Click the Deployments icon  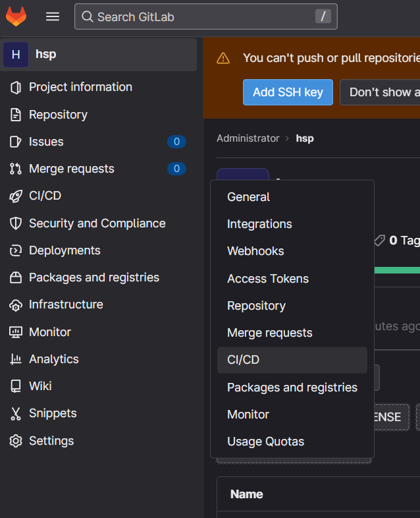[16, 250]
